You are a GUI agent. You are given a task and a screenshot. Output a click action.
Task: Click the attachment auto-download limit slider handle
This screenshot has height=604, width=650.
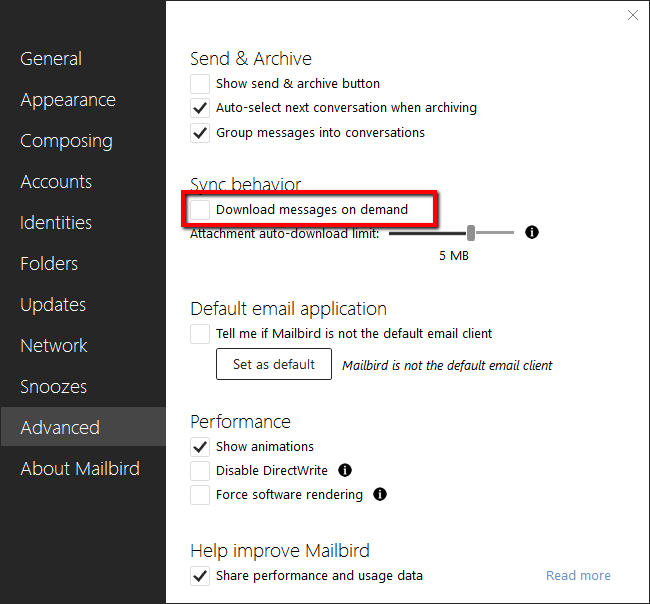(471, 233)
